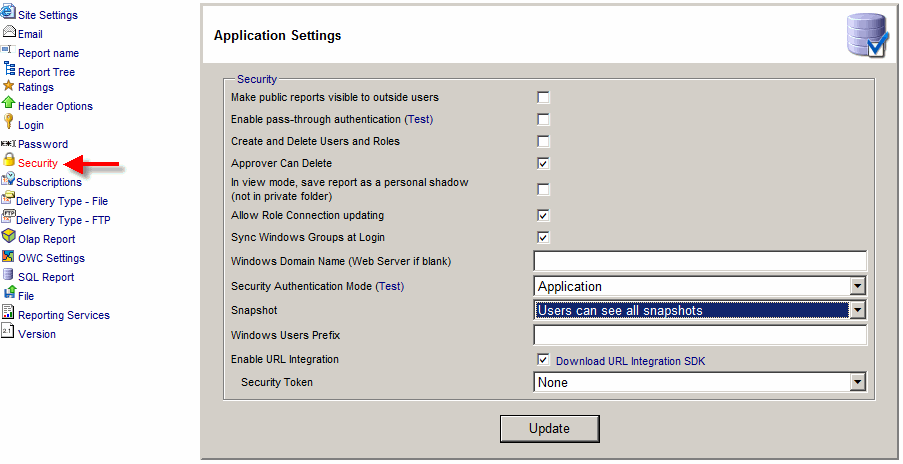Click Test link beside Security Authentication Mode

(x=390, y=286)
